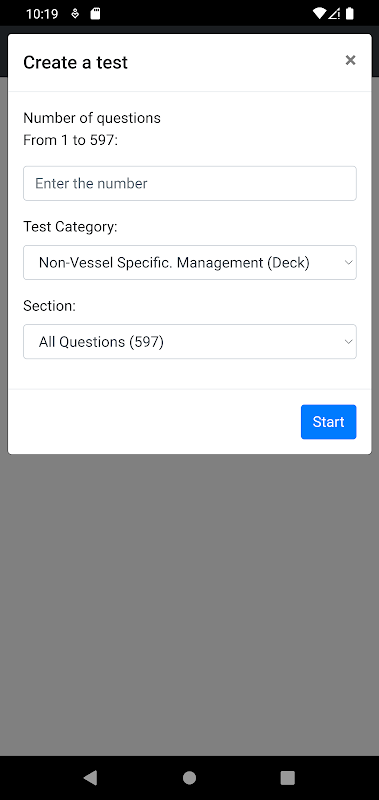Tap the Android home circle button
The width and height of the screenshot is (379, 800).
click(x=189, y=778)
